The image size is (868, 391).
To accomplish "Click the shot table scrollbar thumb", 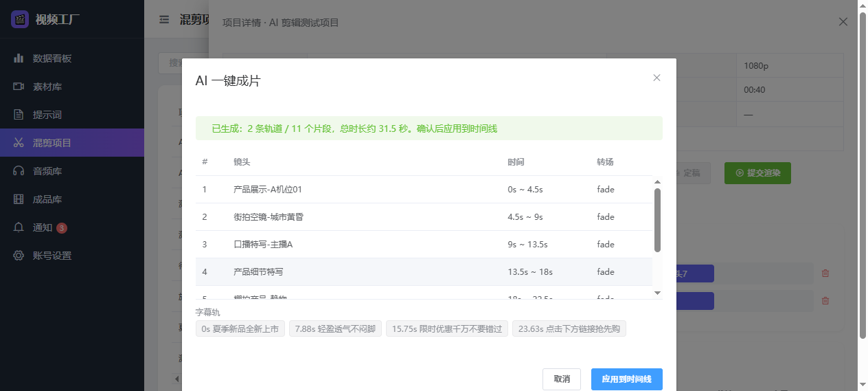I will [657, 220].
